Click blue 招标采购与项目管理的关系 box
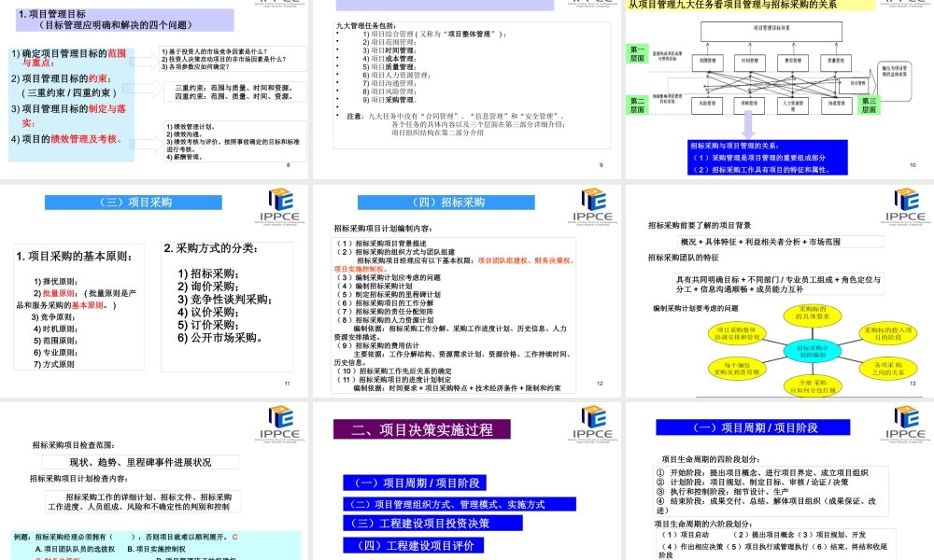The image size is (934, 560). (x=767, y=157)
